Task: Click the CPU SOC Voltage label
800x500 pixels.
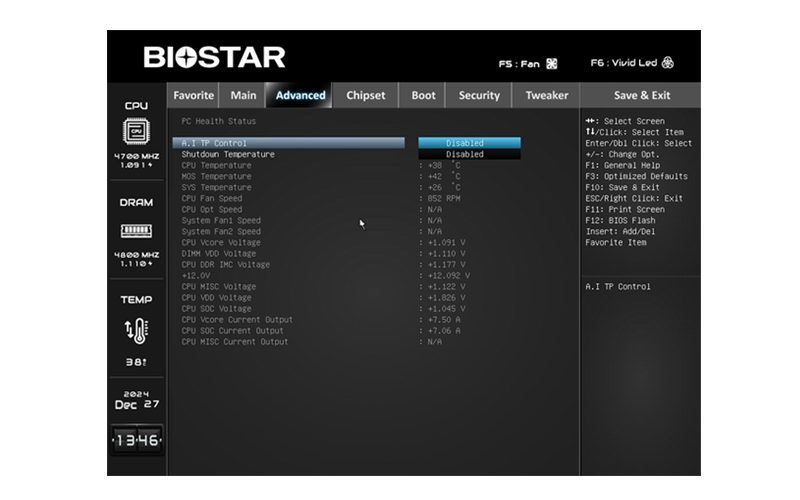Action: (x=216, y=309)
